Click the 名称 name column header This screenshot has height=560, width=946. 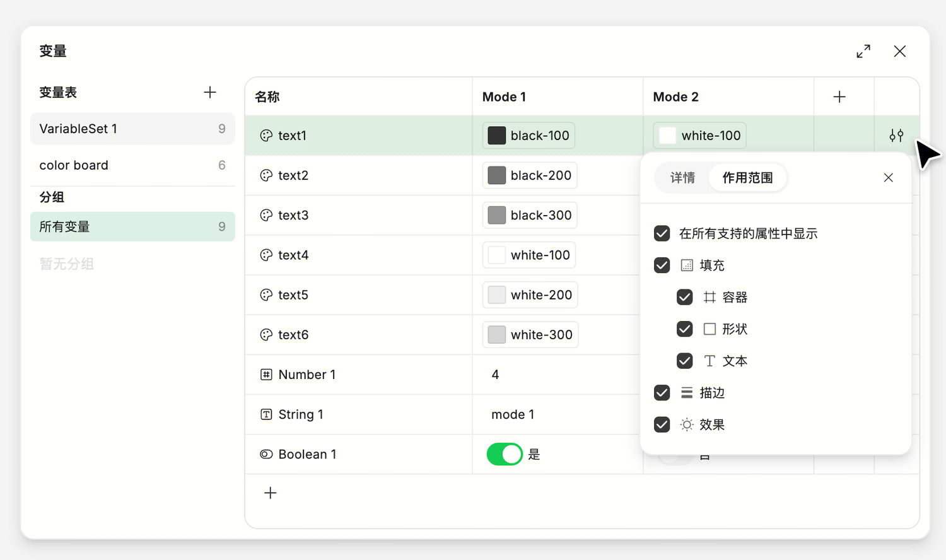267,97
